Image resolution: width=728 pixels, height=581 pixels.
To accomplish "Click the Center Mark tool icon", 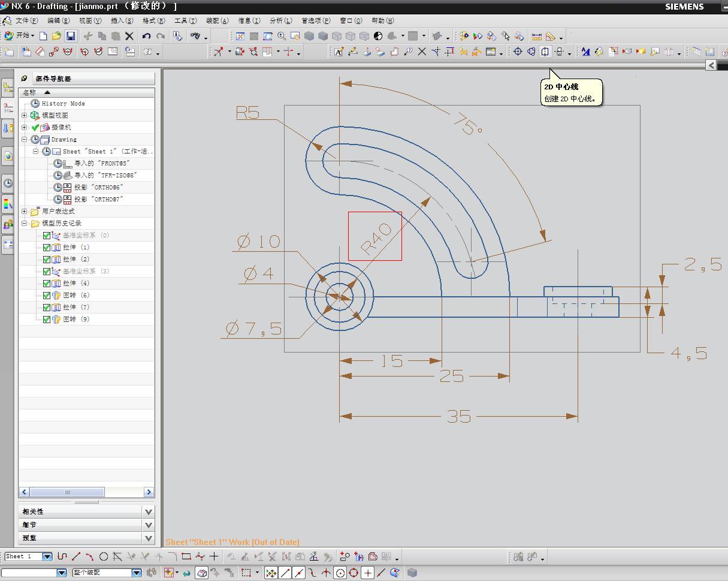I will (518, 52).
